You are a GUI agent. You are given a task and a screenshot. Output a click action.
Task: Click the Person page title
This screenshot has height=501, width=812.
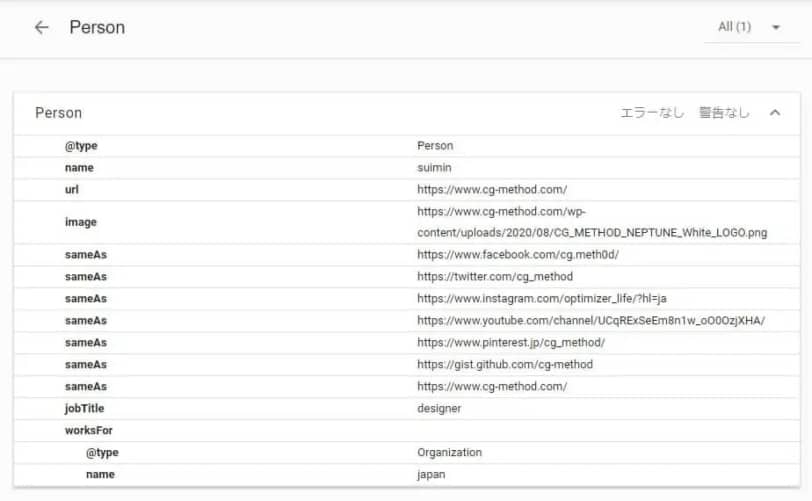click(97, 27)
